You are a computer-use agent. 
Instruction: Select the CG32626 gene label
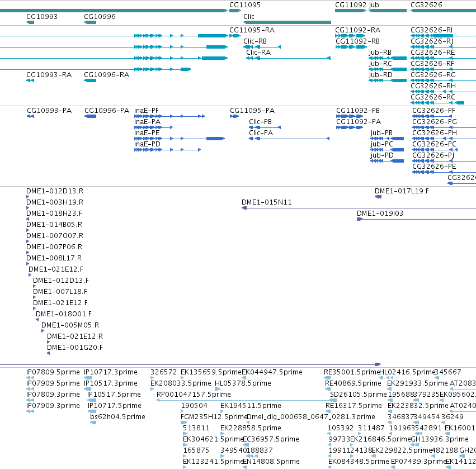click(426, 5)
